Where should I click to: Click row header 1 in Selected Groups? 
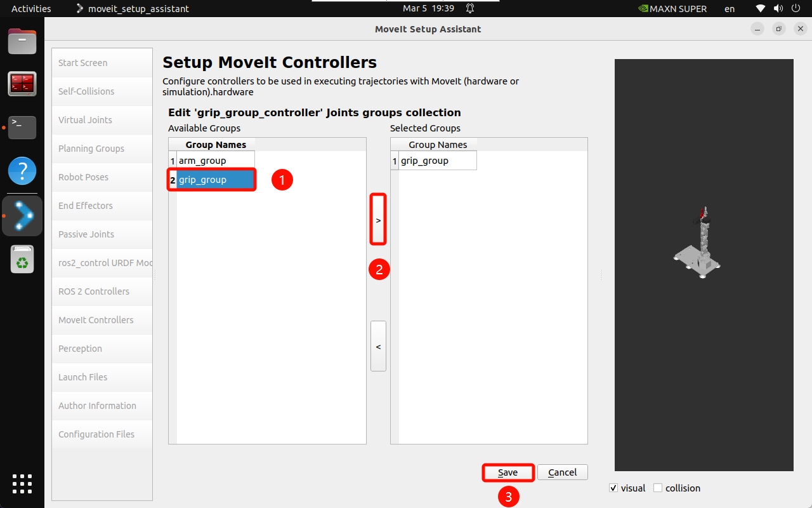click(x=395, y=161)
